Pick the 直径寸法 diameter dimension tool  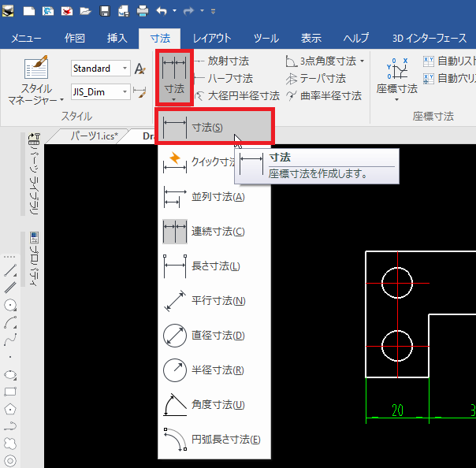point(213,336)
